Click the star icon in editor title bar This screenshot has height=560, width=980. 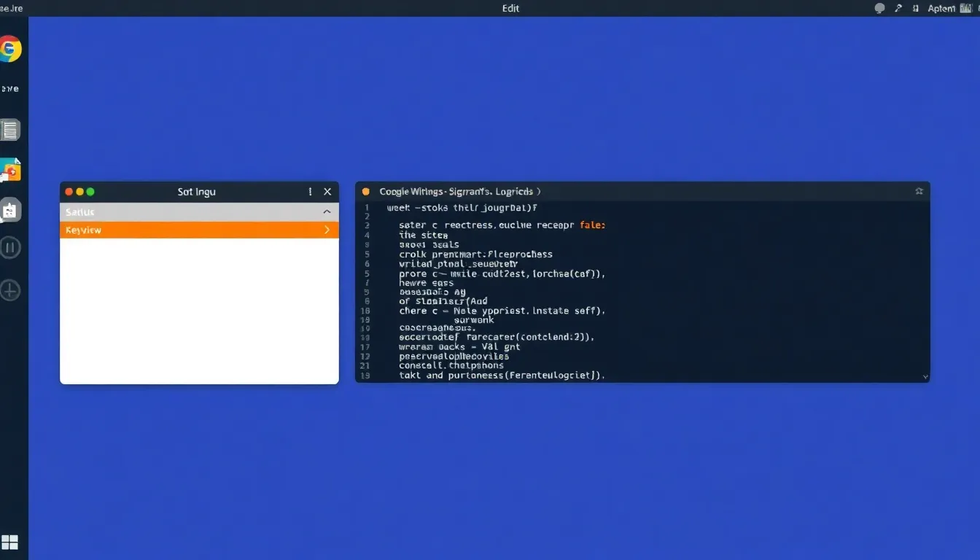click(919, 192)
